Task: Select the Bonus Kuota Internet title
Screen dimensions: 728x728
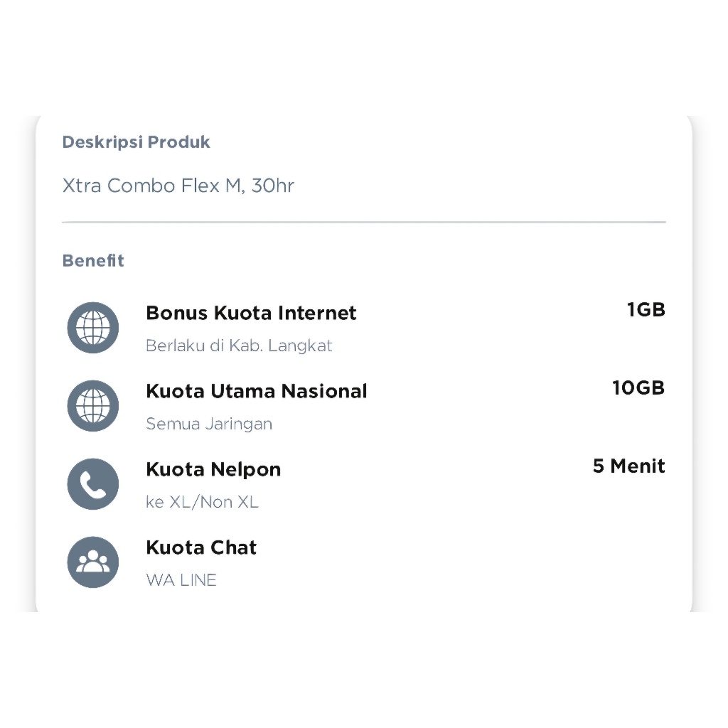Action: coord(251,313)
